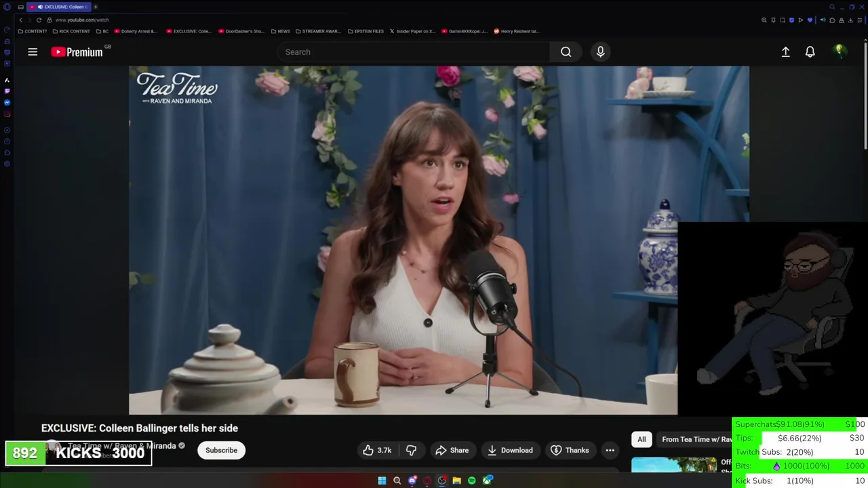This screenshot has height=488, width=868.
Task: Click the page vertical scrollbar
Action: (865, 95)
